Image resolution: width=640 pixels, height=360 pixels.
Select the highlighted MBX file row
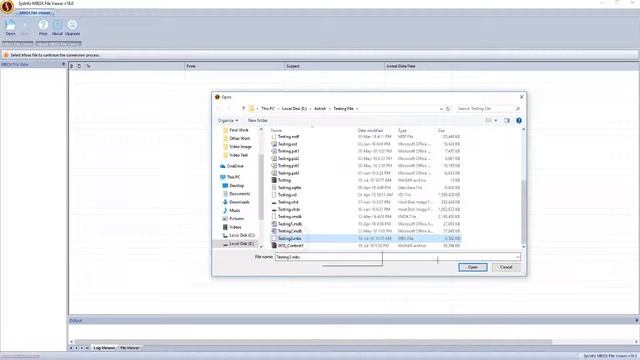(366, 238)
